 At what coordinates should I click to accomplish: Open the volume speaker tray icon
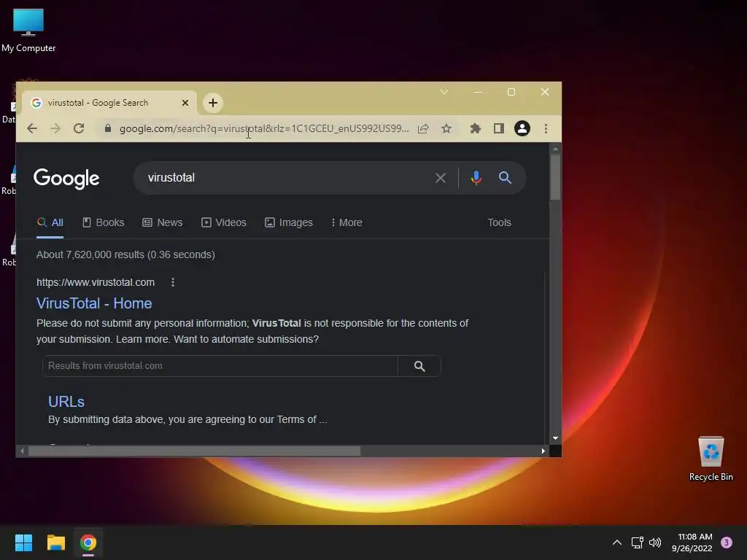click(655, 542)
